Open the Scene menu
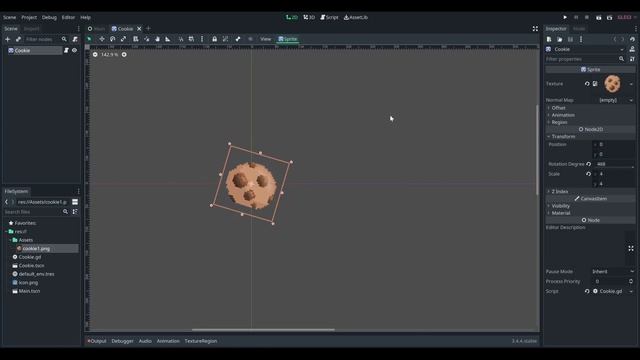 click(9, 17)
